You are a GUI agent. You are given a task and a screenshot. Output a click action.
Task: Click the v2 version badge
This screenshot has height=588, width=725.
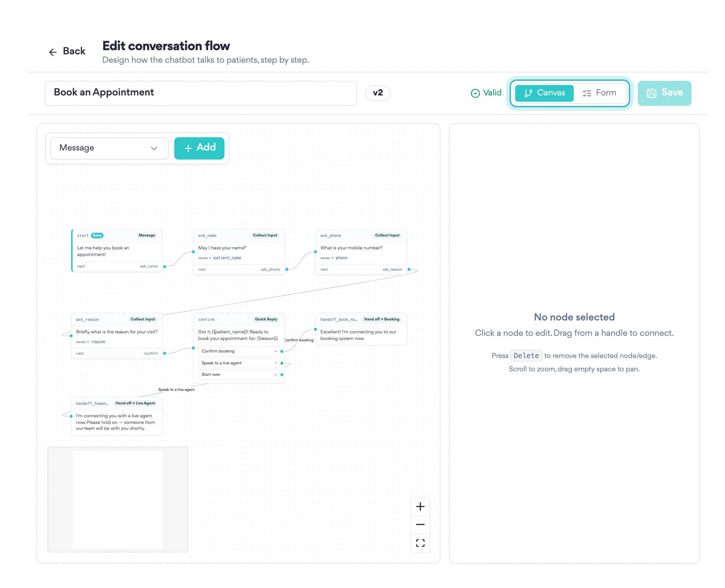point(378,93)
